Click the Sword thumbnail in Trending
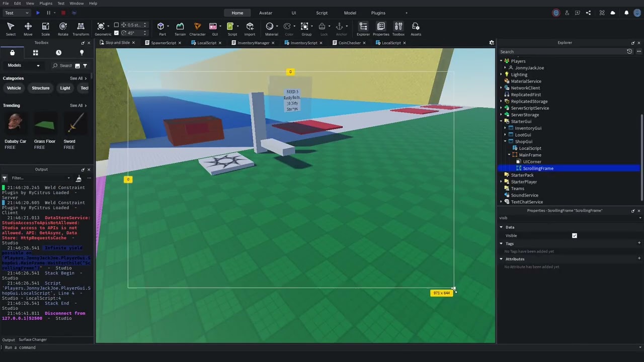This screenshot has height=362, width=644. point(75,123)
